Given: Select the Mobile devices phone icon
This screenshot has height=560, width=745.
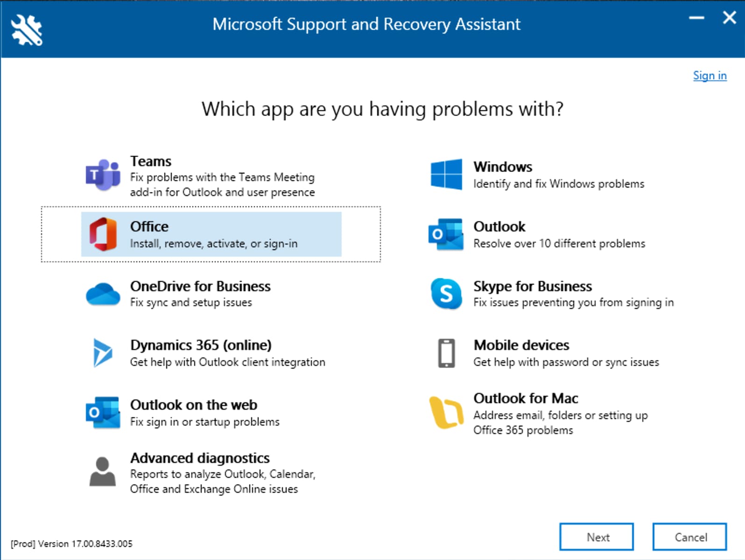Looking at the screenshot, I should (x=446, y=353).
